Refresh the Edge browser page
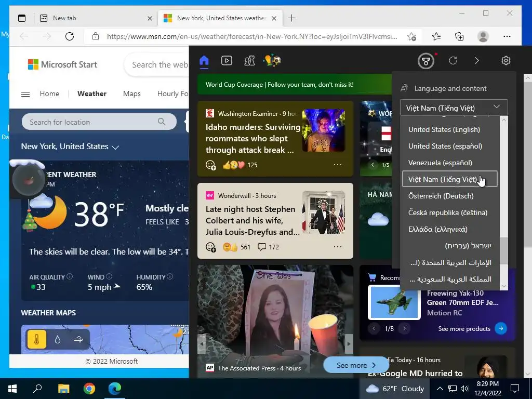This screenshot has width=532, height=399. [70, 36]
